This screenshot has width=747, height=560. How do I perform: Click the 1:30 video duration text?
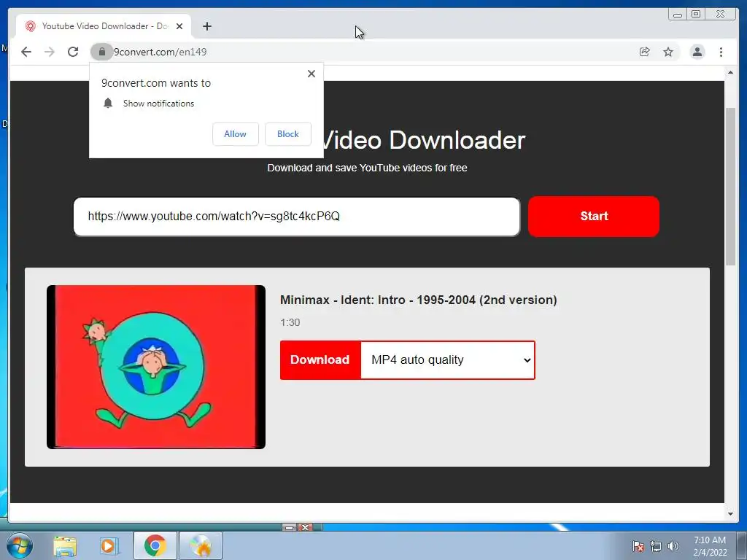pyautogui.click(x=290, y=322)
